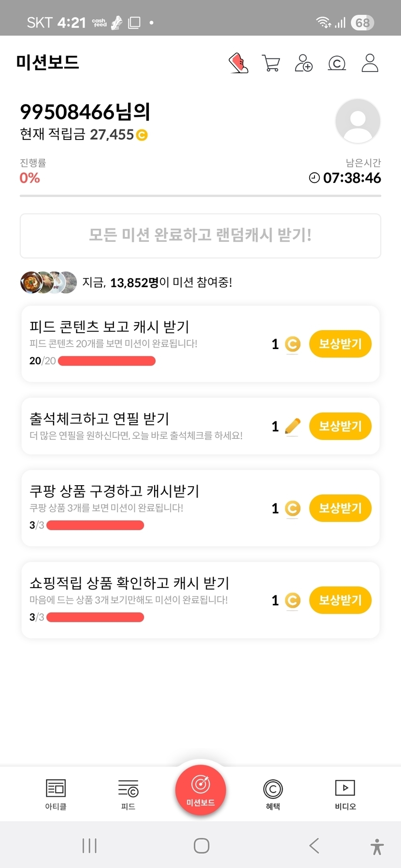Open my profile icon in header
401x868 pixels.
tap(370, 63)
